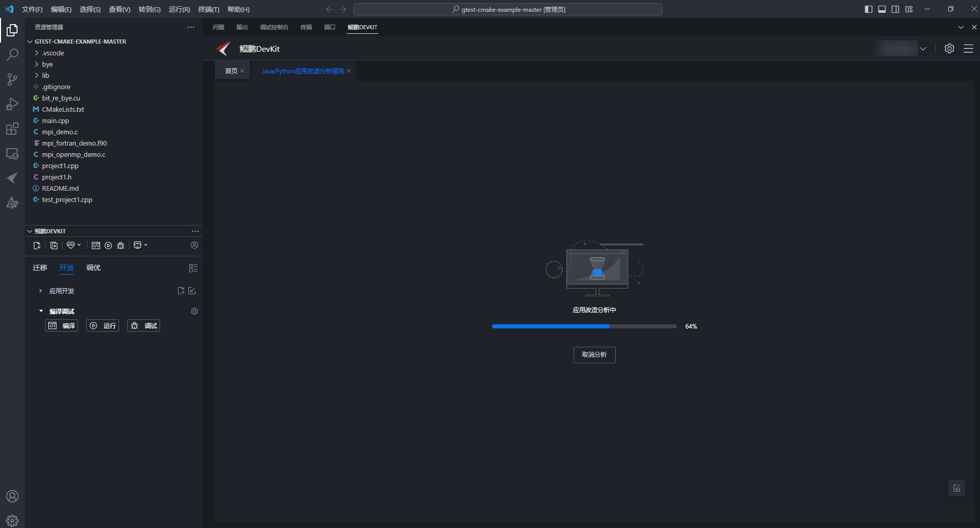Open the Search view in activity bar

[12, 54]
